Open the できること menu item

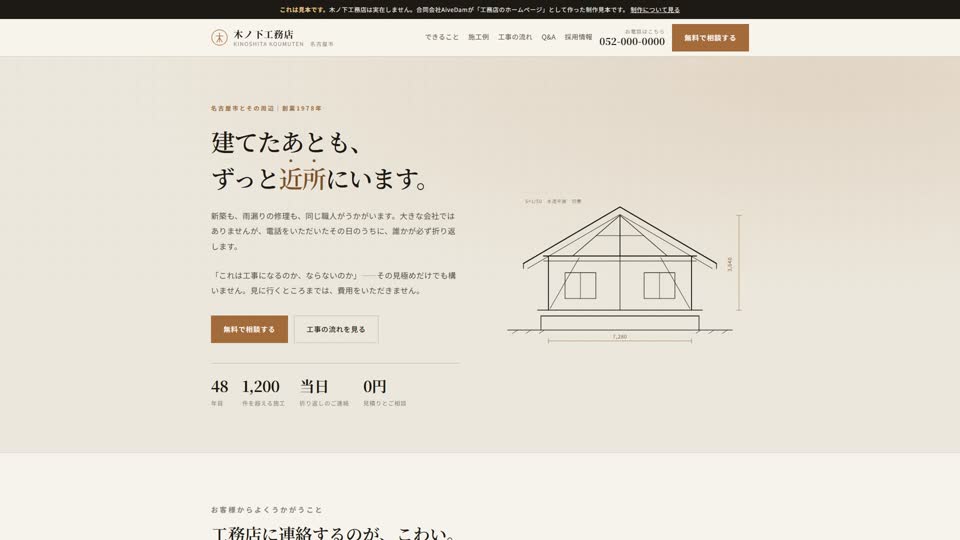(x=441, y=37)
